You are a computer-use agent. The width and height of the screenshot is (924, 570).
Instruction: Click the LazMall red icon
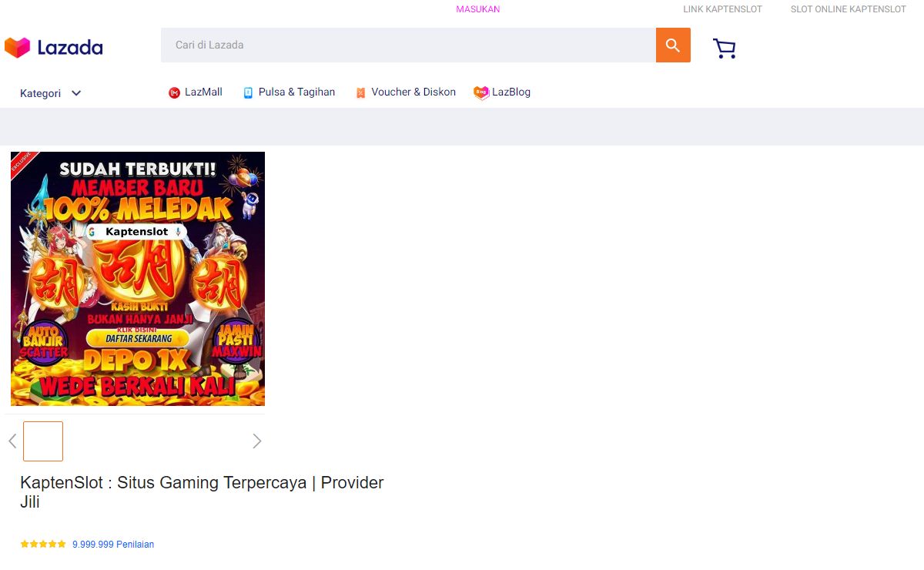(x=174, y=92)
